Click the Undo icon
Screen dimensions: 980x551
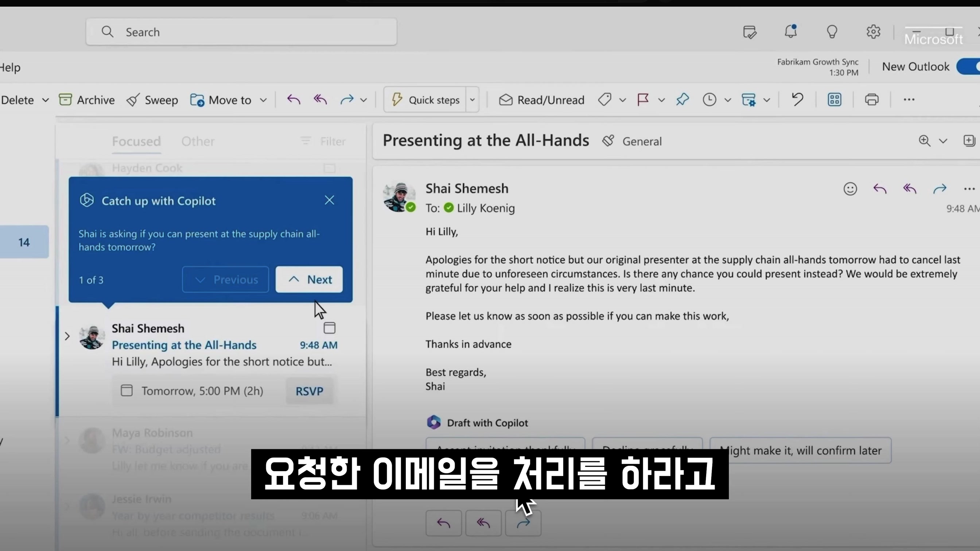(797, 99)
